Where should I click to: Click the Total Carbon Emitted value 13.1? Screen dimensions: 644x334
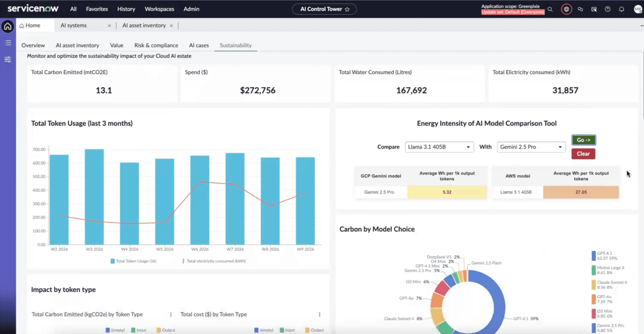104,90
